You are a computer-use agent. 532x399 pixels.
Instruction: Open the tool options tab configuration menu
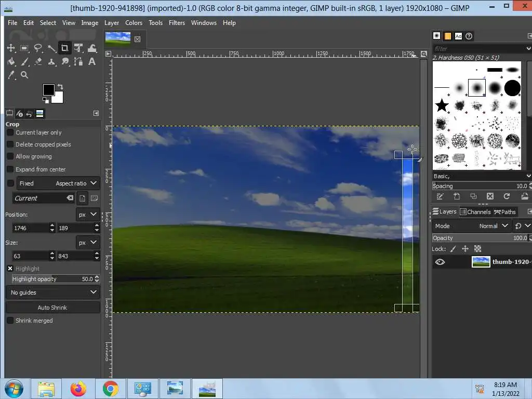(x=96, y=113)
